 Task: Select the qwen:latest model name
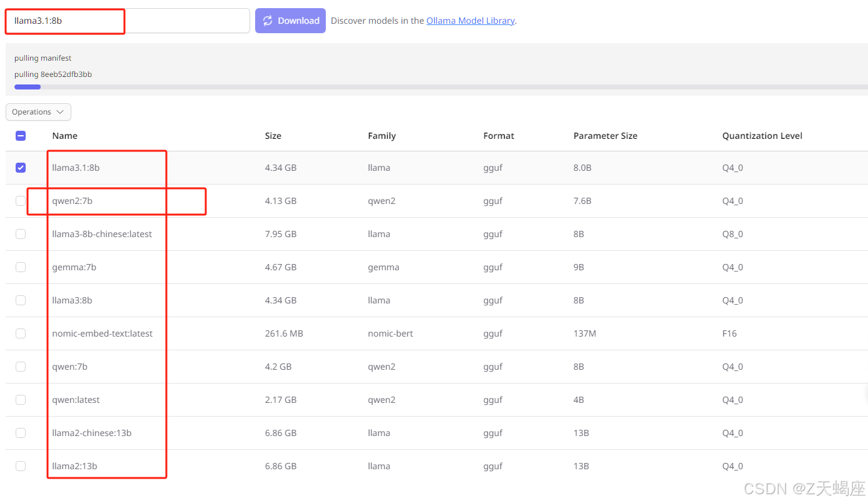76,400
